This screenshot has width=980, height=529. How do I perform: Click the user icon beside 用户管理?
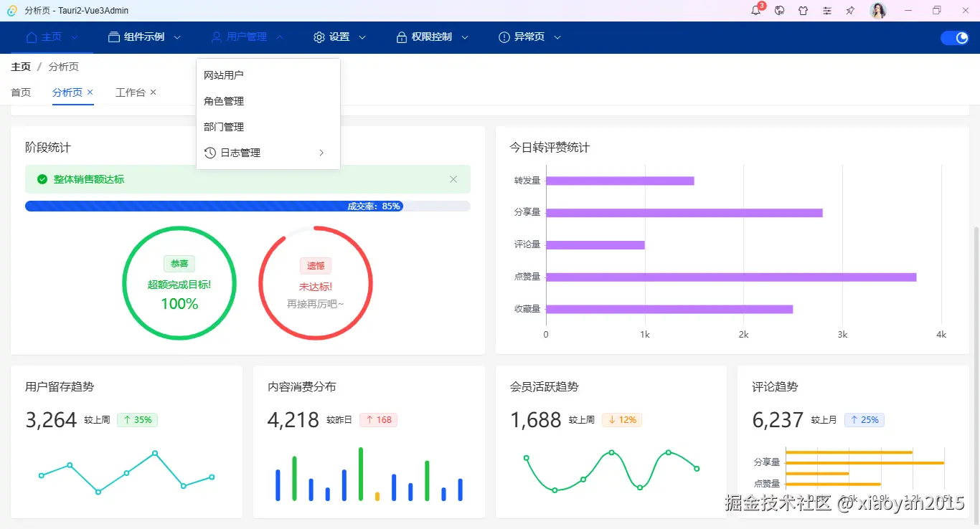coord(216,37)
